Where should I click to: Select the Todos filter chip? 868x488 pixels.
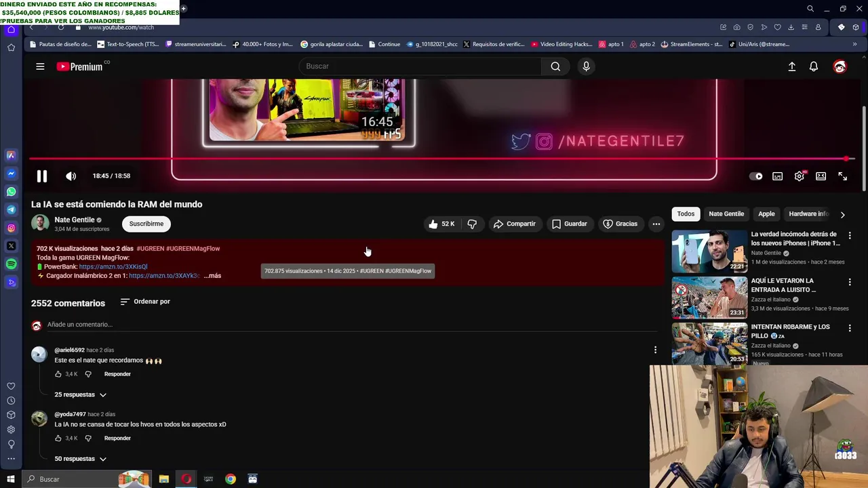pos(686,214)
